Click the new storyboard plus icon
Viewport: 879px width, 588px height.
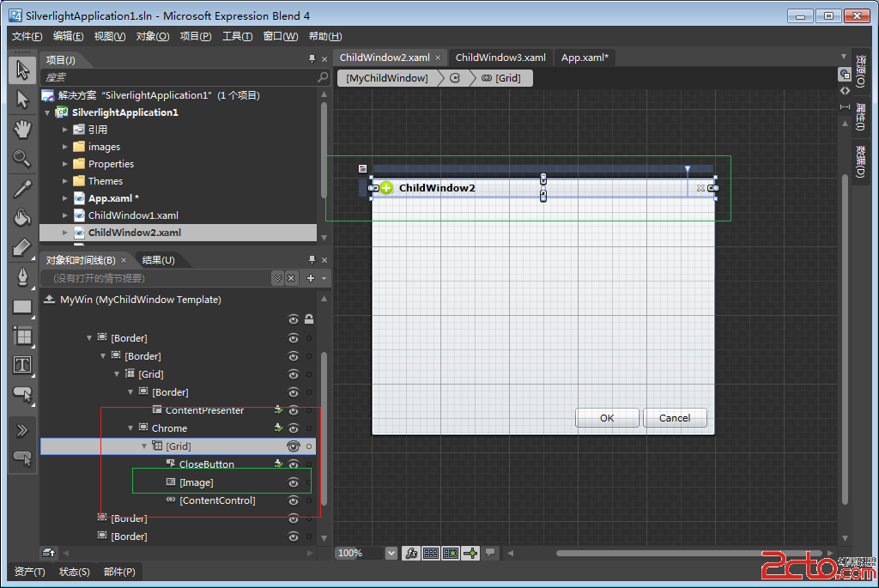[311, 278]
